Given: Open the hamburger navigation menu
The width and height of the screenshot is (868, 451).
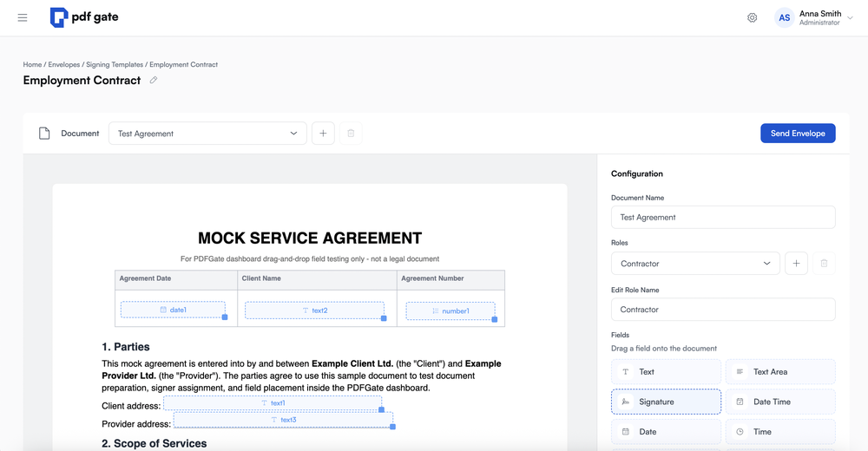Looking at the screenshot, I should [23, 17].
